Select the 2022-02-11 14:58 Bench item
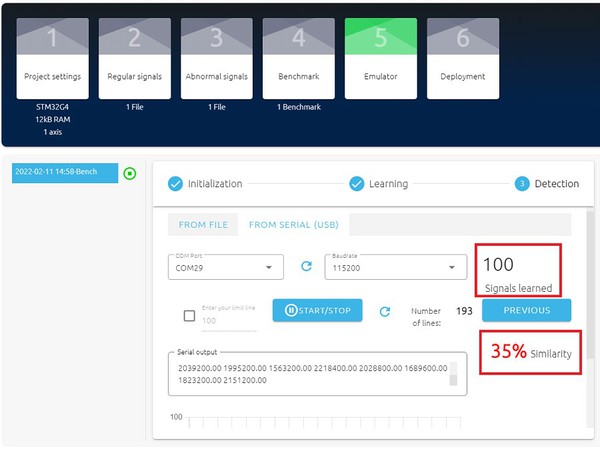 point(65,173)
